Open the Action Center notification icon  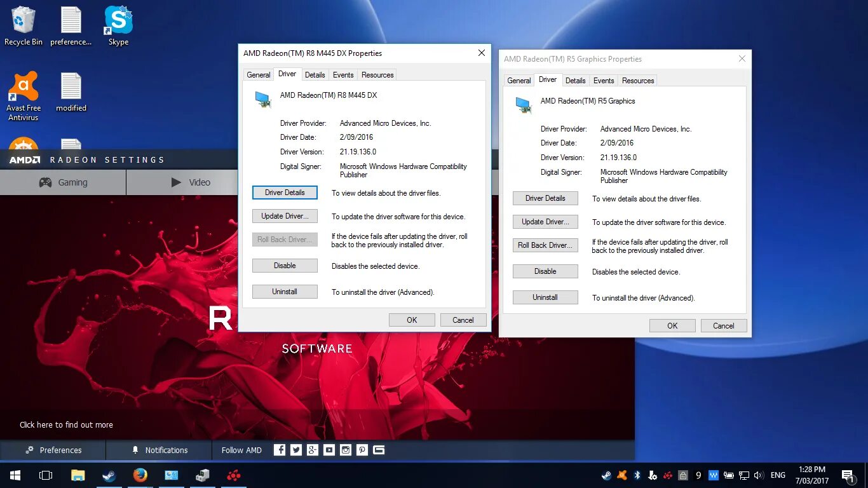point(848,475)
